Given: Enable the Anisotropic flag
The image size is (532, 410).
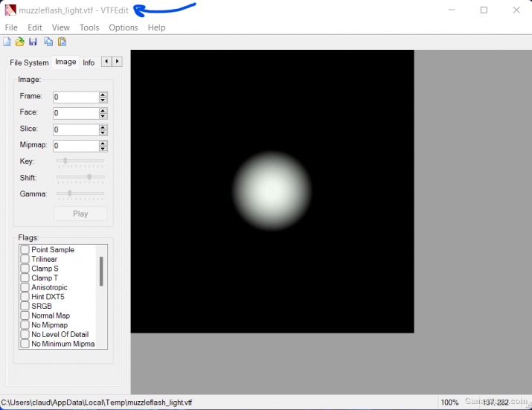Looking at the screenshot, I should [x=25, y=287].
